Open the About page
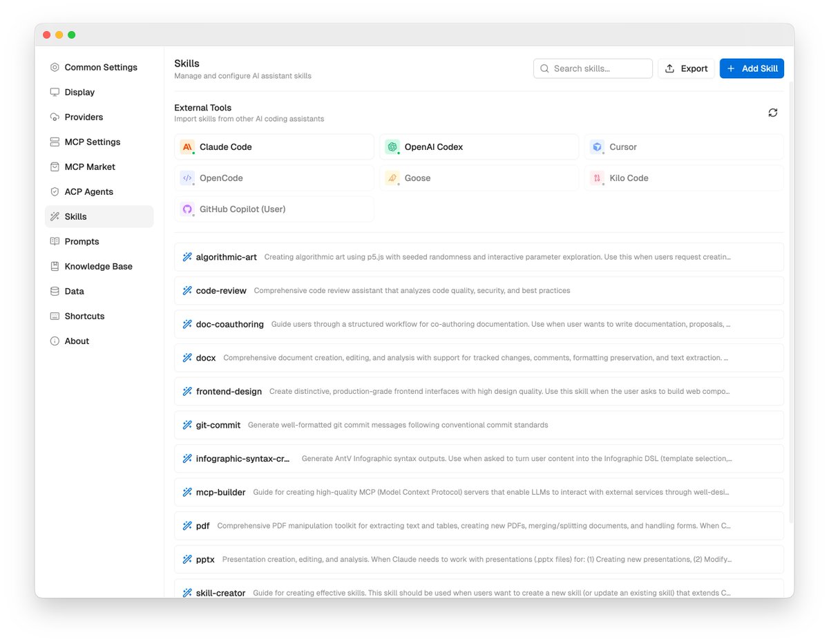 (x=76, y=341)
